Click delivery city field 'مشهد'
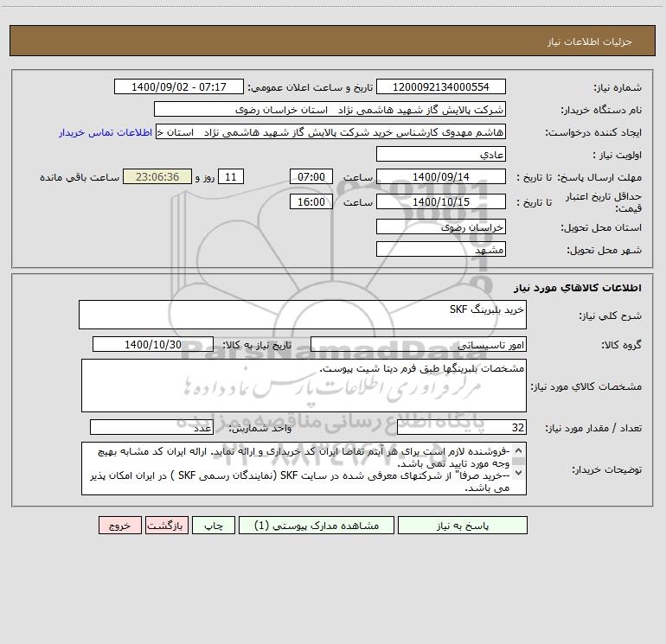The image size is (666, 644). [441, 249]
